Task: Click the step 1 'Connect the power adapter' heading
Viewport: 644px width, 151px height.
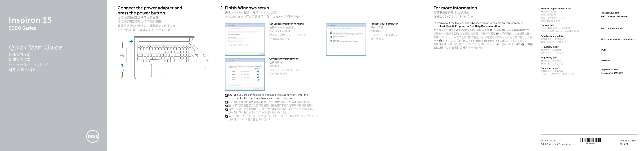Action: point(150,11)
